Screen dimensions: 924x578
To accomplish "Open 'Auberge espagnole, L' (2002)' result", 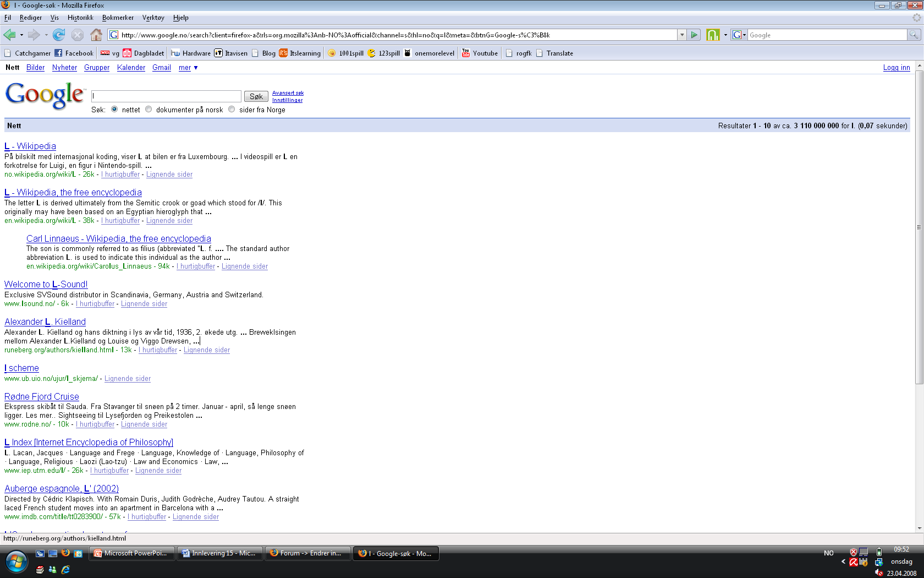I will pos(62,488).
